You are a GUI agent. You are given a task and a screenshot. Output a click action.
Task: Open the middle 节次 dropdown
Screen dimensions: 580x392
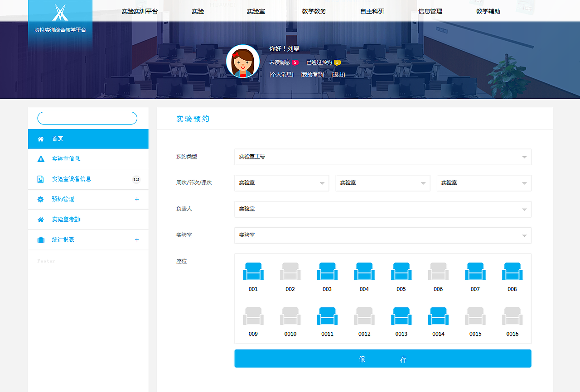pos(383,183)
